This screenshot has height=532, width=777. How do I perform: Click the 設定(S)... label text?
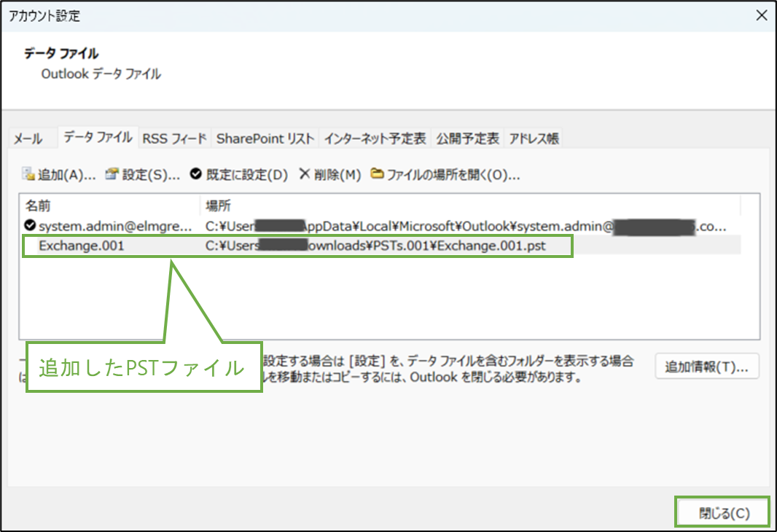[x=151, y=175]
